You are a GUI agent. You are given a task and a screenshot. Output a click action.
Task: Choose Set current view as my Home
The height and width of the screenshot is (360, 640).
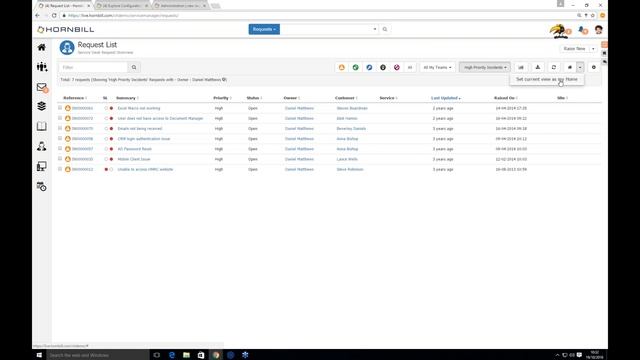point(547,79)
